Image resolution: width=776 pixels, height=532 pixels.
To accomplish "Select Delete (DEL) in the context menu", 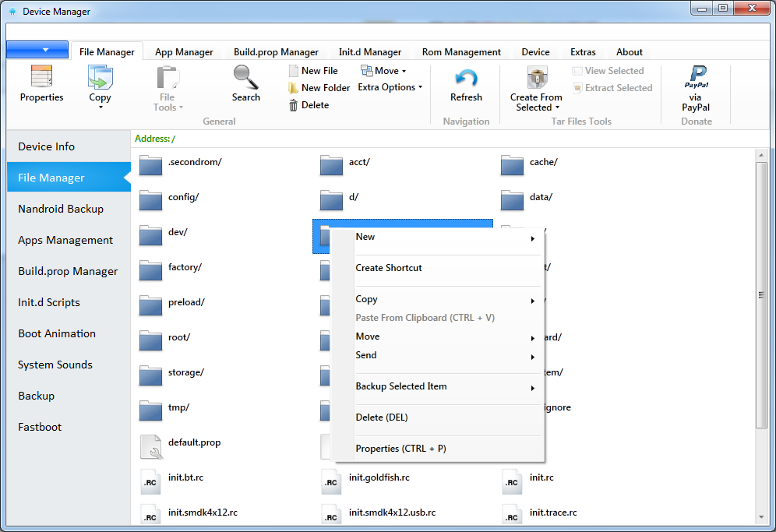I will point(382,417).
